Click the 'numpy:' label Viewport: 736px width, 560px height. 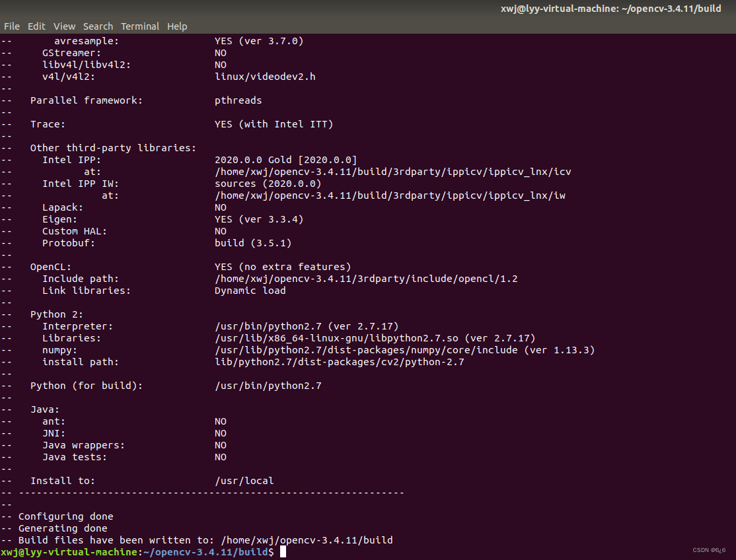[x=59, y=351]
